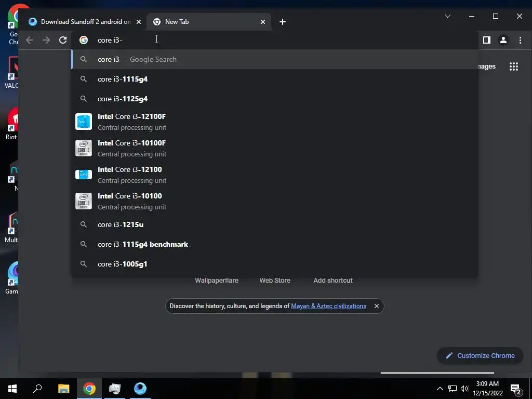Screen dimensions: 532x399
Task: Open the Wallpaperflare shortcut
Action: pyautogui.click(x=217, y=280)
